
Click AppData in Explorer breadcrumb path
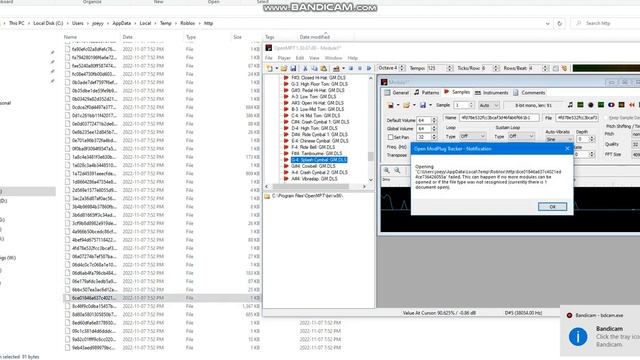[122, 23]
